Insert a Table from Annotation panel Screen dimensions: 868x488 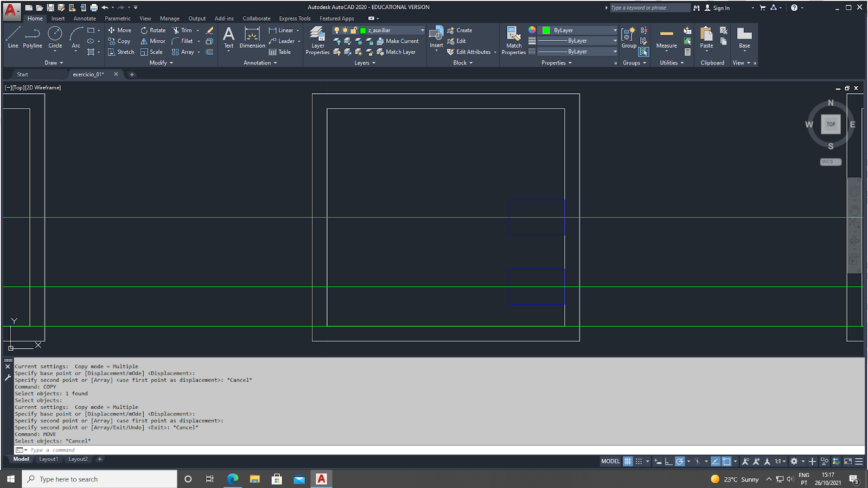[x=280, y=52]
